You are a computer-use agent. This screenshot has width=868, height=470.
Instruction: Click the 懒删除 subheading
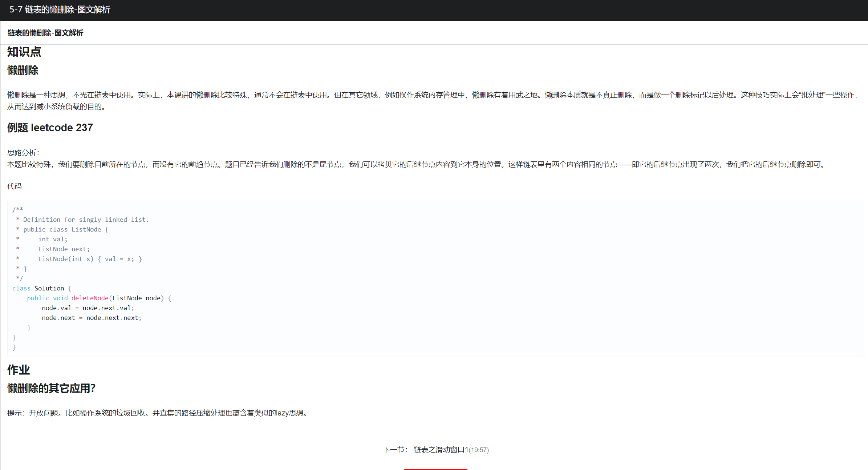tap(23, 70)
